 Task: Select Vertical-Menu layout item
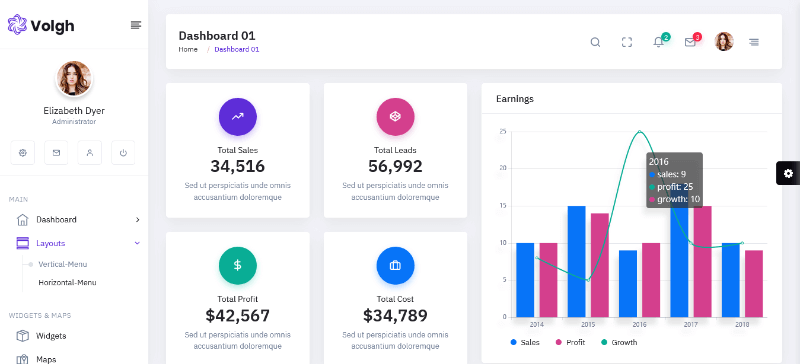[63, 264]
